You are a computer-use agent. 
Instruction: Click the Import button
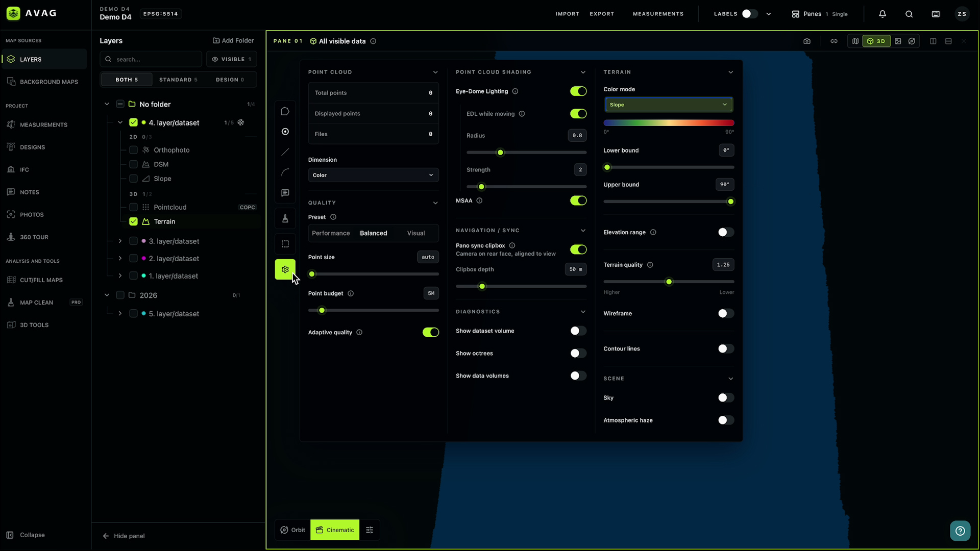coord(567,14)
